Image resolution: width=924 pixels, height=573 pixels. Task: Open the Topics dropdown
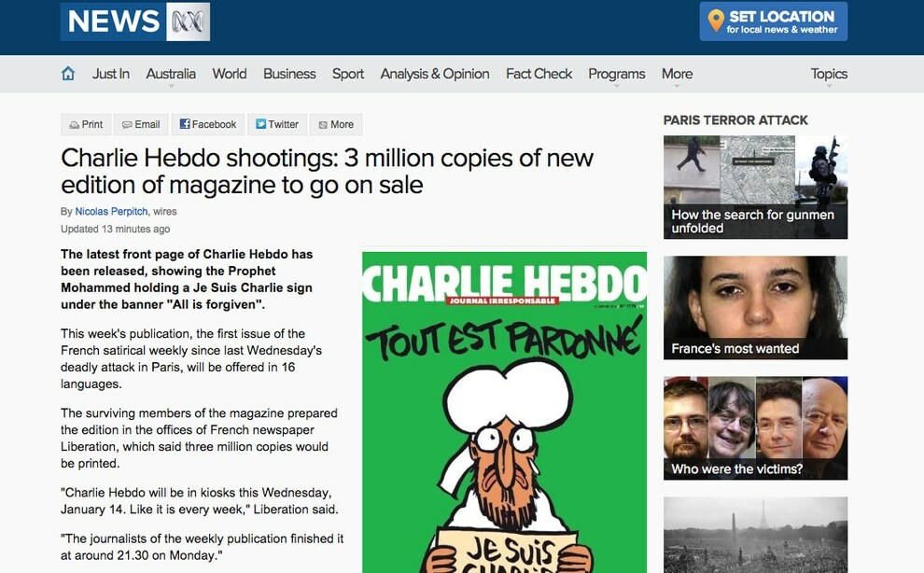pyautogui.click(x=829, y=75)
